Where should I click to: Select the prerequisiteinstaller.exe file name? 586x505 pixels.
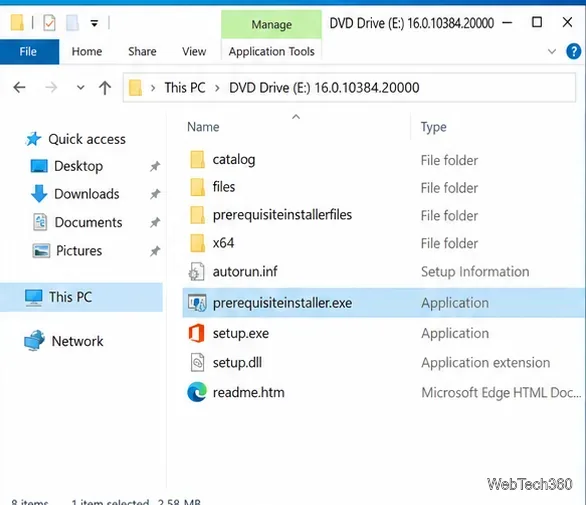(x=282, y=303)
